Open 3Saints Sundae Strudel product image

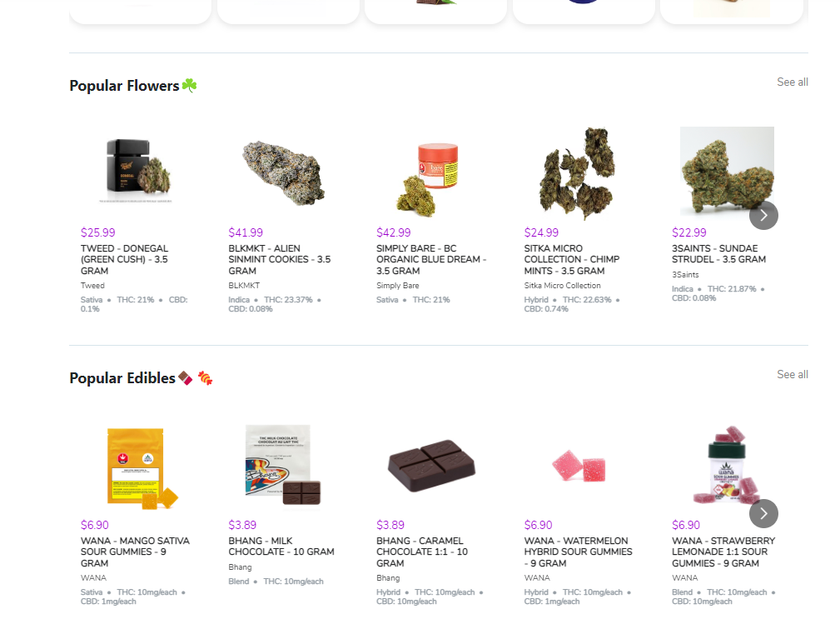pos(727,172)
